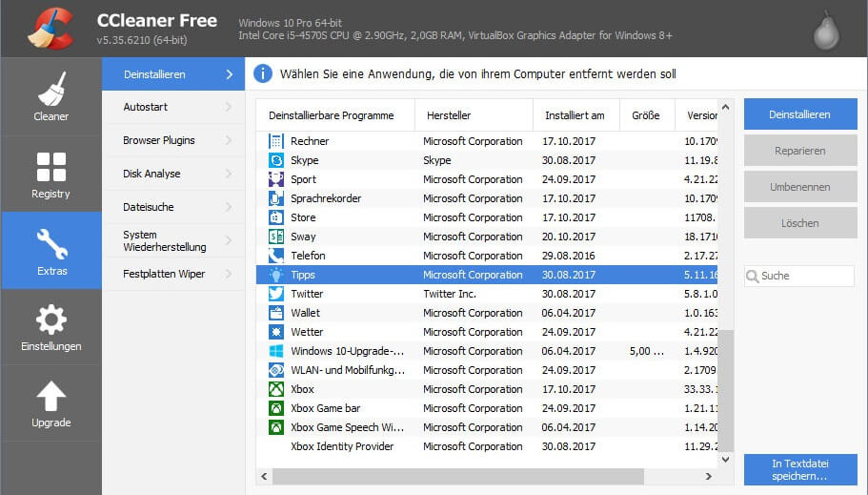Open the Registry section grid icon

[50, 167]
